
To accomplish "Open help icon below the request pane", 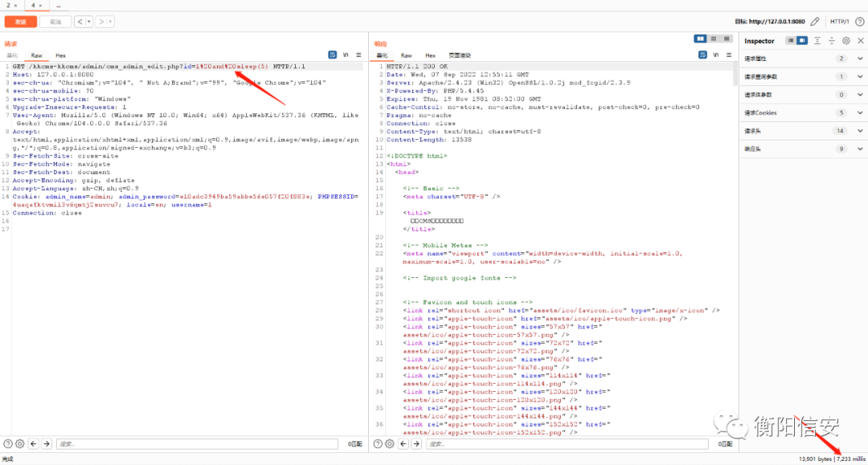I will (x=8, y=443).
